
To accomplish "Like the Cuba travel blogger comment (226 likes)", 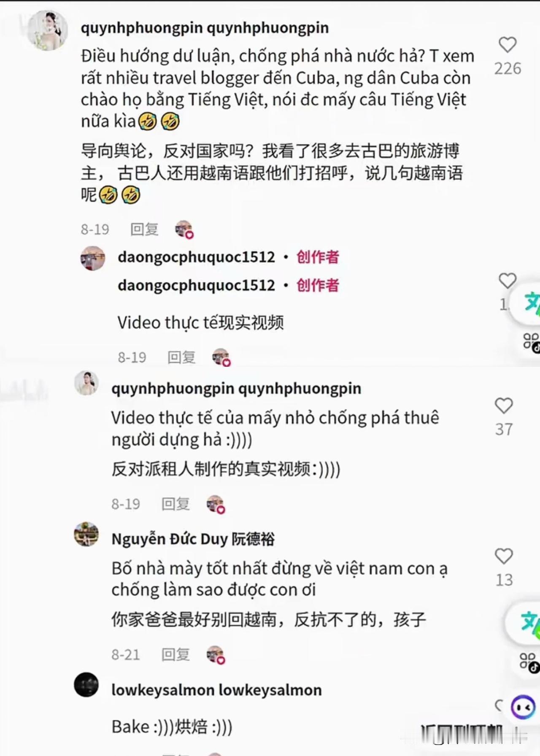I will (507, 45).
